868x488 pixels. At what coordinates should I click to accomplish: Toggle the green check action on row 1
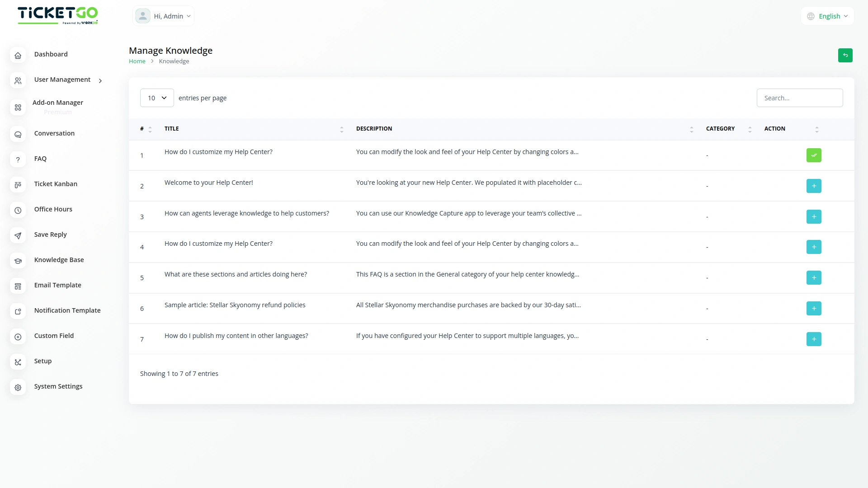pyautogui.click(x=814, y=155)
